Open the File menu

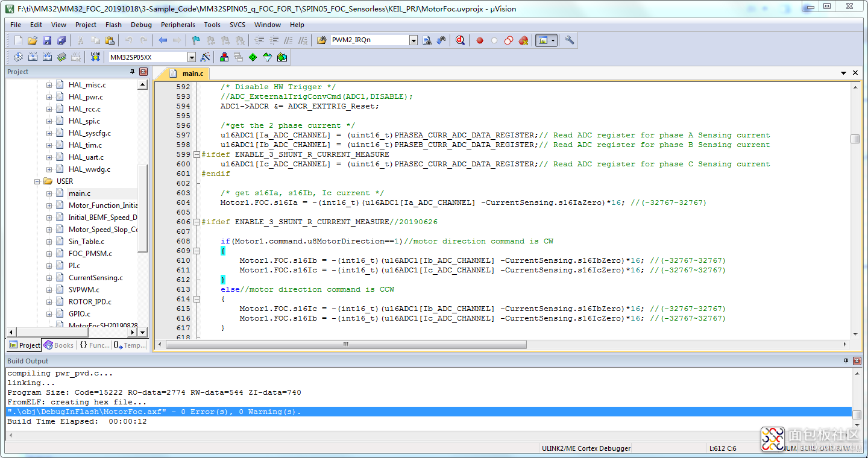16,25
